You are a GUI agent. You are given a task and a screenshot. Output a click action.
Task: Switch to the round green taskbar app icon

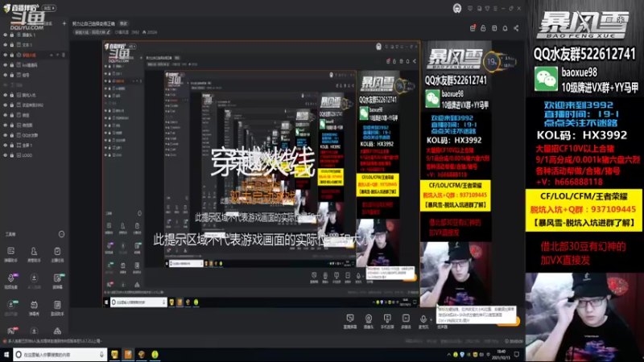(155, 354)
